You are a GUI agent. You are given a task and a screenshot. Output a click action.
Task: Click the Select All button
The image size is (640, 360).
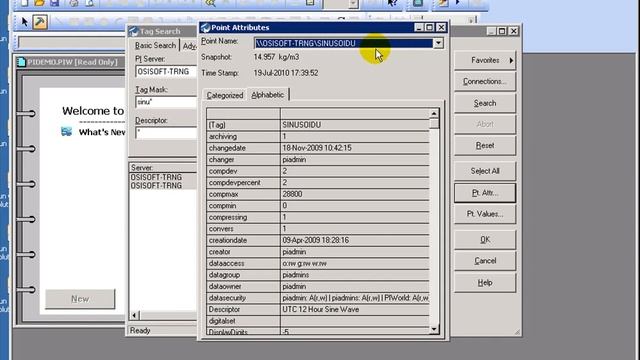[485, 171]
